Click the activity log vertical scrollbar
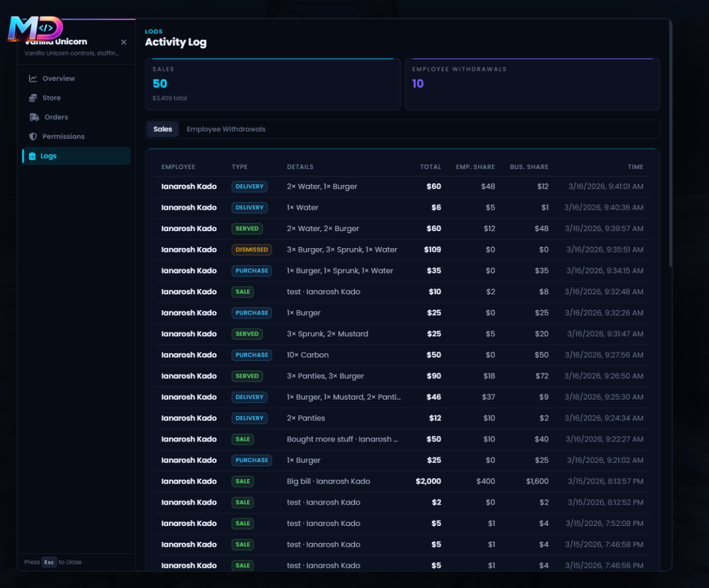Viewport: 709px width, 588px height. (670, 143)
